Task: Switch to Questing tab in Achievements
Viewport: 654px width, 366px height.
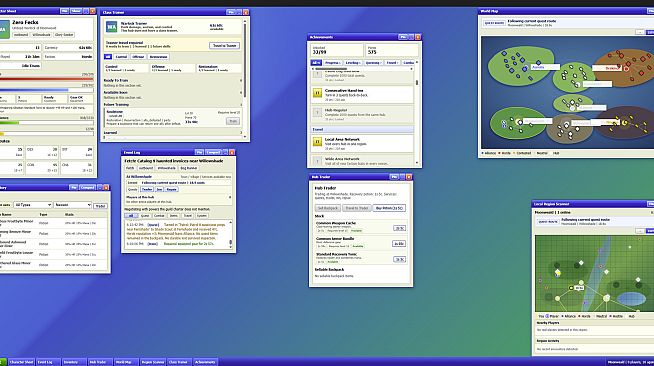Action: pyautogui.click(x=373, y=63)
